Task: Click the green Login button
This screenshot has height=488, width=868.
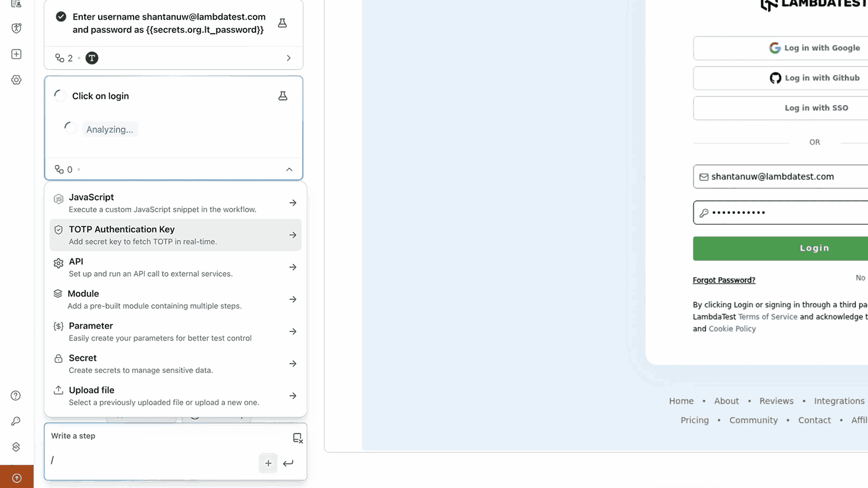Action: tap(781, 248)
